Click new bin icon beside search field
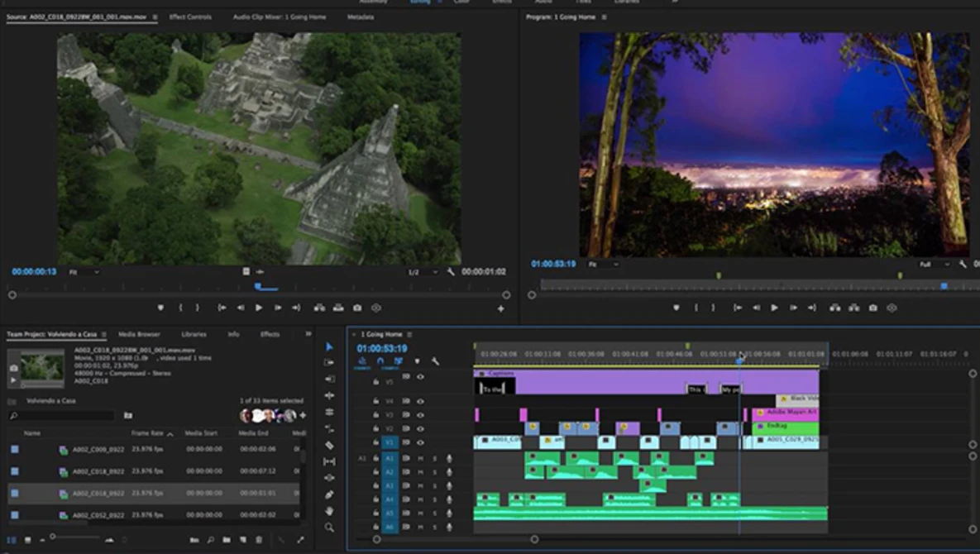The image size is (980, 554). tap(128, 415)
